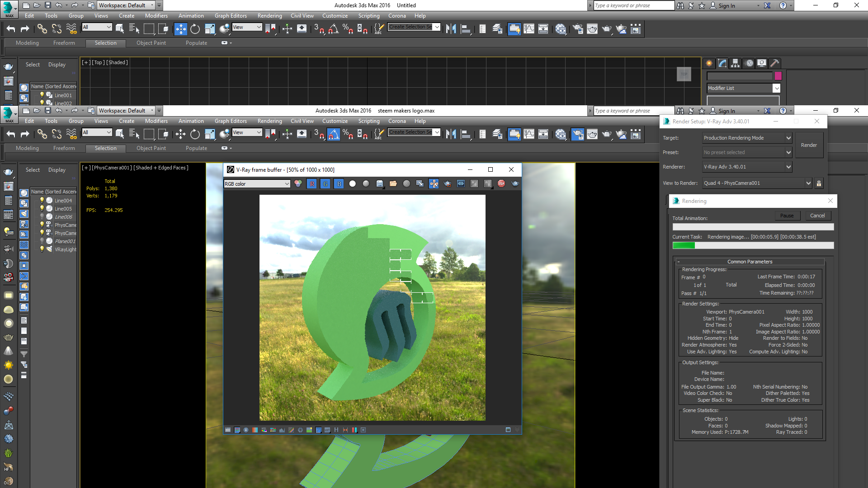This screenshot has height=488, width=868.
Task: Open RGB color channel dropdown
Action: pyautogui.click(x=257, y=184)
